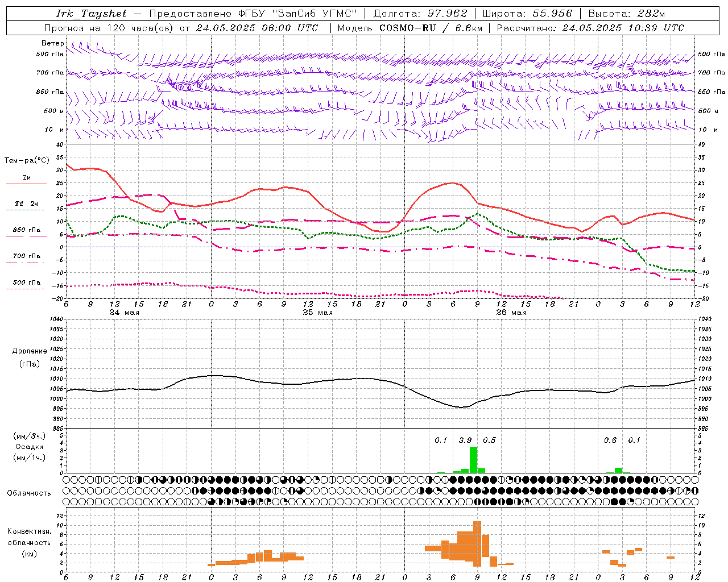Image resolution: width=728 pixels, height=582 pixels.
Task: Click the date label 24 мая
Action: [124, 313]
